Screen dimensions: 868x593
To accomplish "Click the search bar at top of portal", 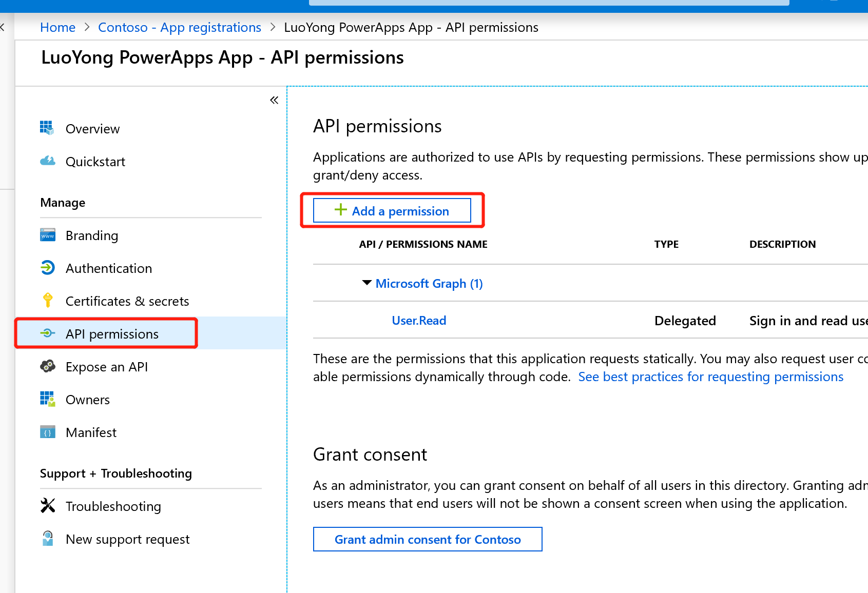I will (x=549, y=3).
